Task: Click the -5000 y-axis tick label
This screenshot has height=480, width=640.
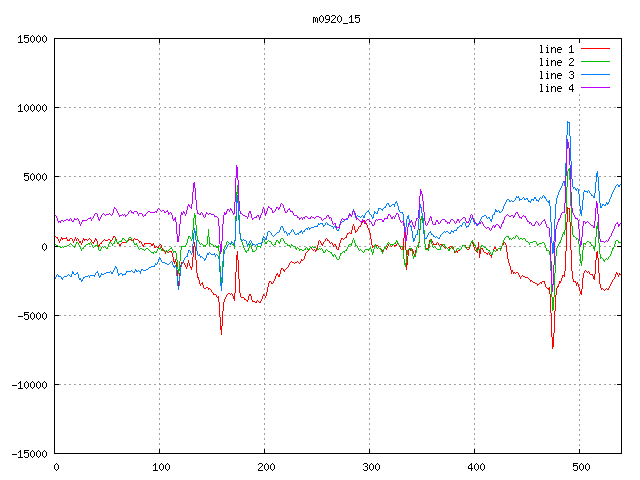Action: point(31,316)
